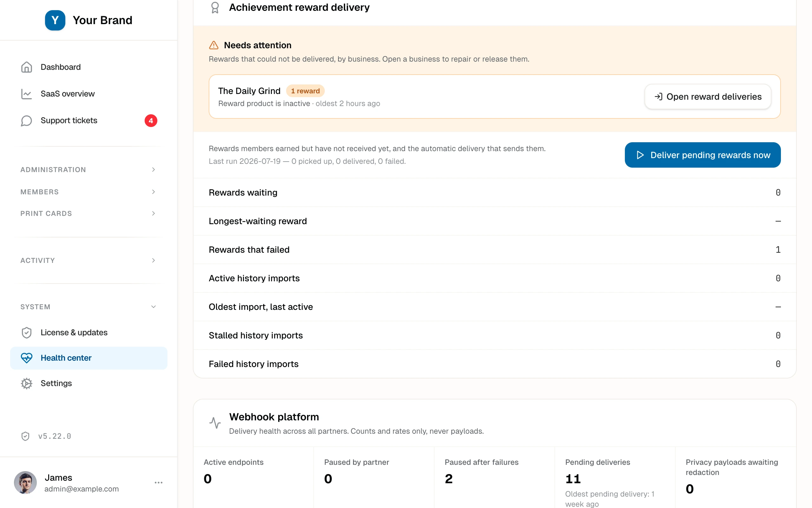
Task: Click Needs attention heading
Action: 258,45
